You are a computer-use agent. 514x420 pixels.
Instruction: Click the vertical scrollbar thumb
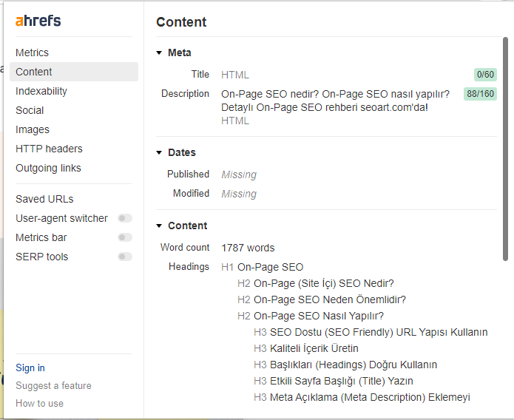coord(506,148)
